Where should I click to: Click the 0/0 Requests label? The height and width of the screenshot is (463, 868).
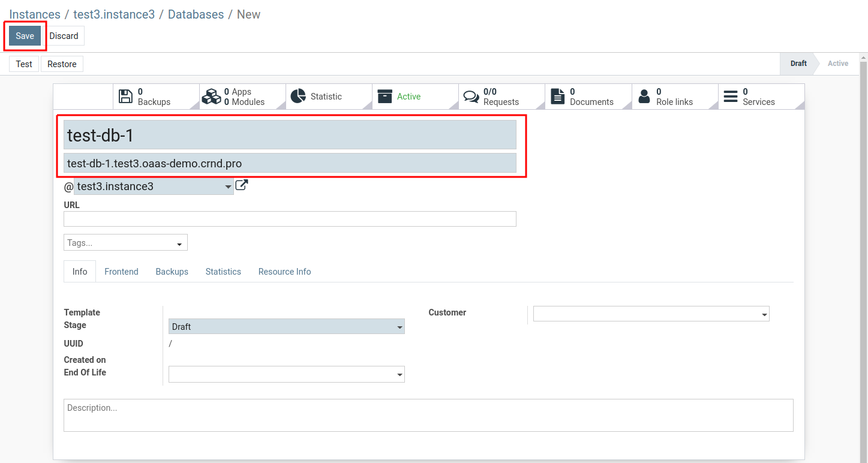(501, 97)
